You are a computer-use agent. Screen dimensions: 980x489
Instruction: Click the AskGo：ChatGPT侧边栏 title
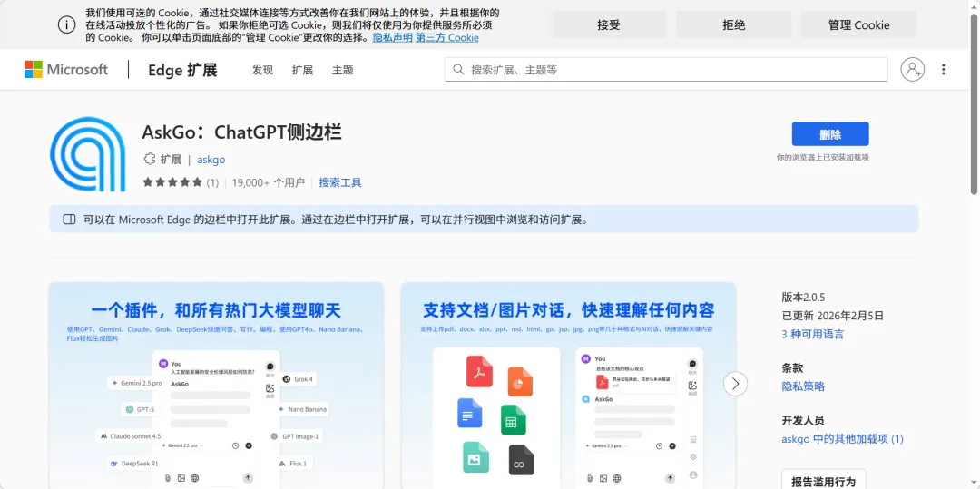click(242, 132)
